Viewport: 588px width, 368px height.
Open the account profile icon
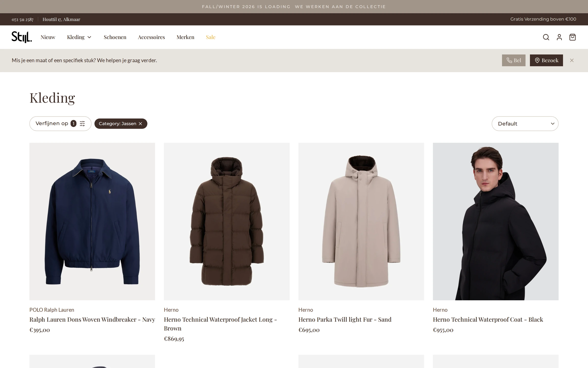(x=559, y=37)
